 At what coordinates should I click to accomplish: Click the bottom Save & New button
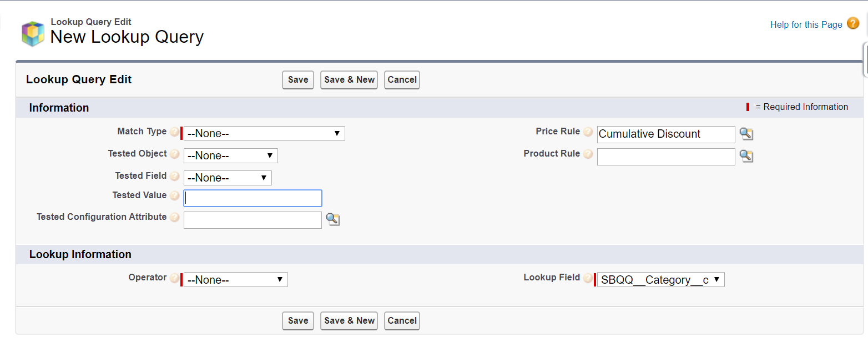[x=349, y=321]
